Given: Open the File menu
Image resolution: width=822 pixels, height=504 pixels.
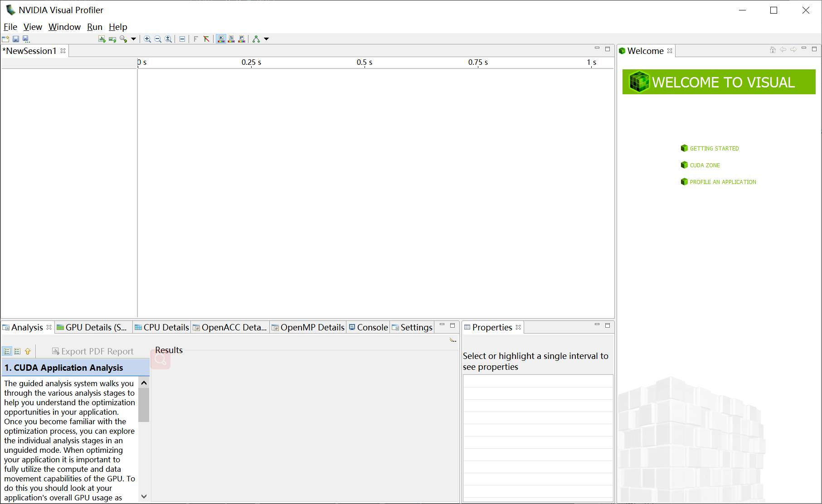Looking at the screenshot, I should [10, 27].
